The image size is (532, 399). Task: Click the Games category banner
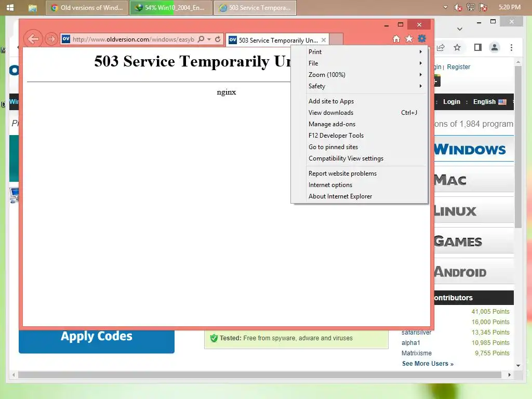[x=474, y=241]
